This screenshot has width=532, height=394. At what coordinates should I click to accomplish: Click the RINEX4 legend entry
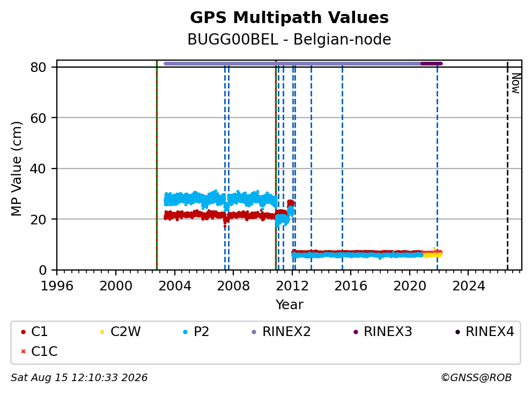(484, 332)
